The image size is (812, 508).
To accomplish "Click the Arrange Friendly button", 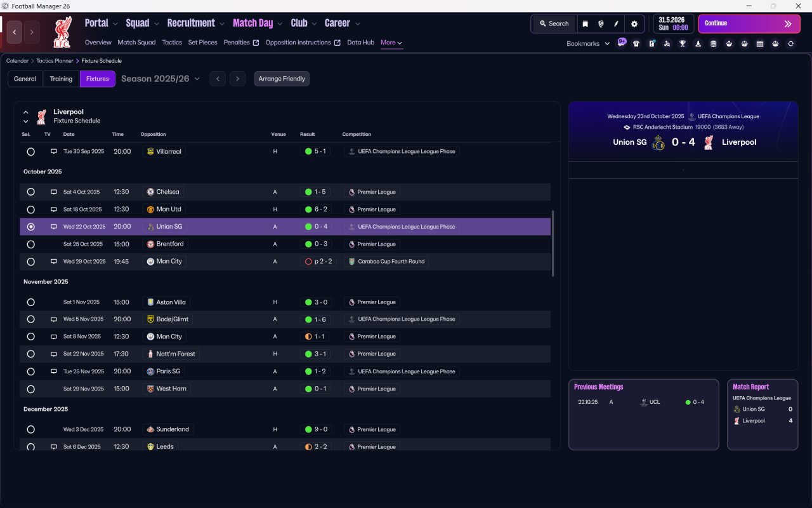I will click(x=282, y=79).
